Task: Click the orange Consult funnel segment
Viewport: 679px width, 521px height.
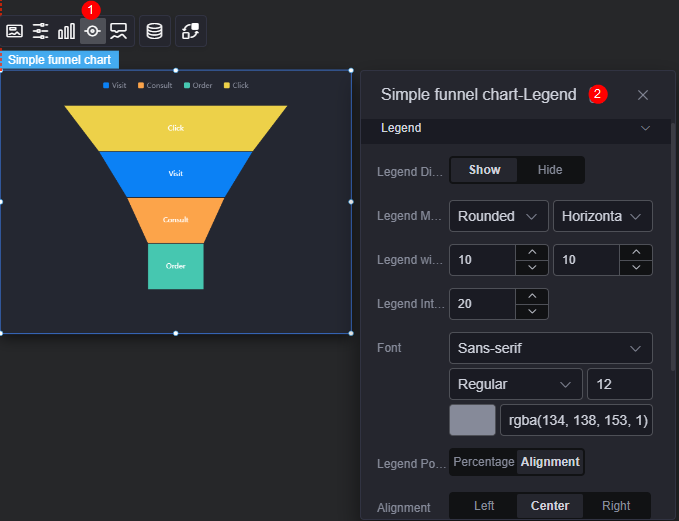Action: [176, 220]
